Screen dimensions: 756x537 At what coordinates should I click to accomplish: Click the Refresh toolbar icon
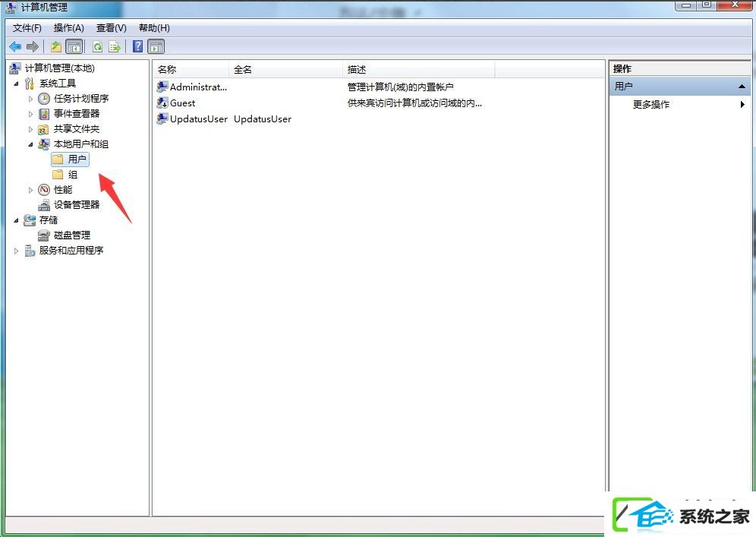[98, 47]
